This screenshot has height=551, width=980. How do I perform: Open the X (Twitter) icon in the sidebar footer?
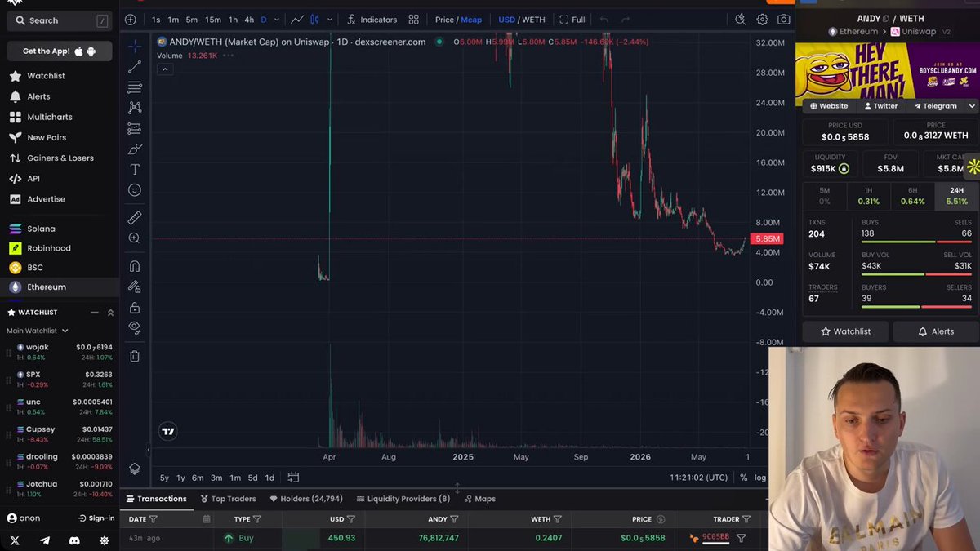click(15, 540)
